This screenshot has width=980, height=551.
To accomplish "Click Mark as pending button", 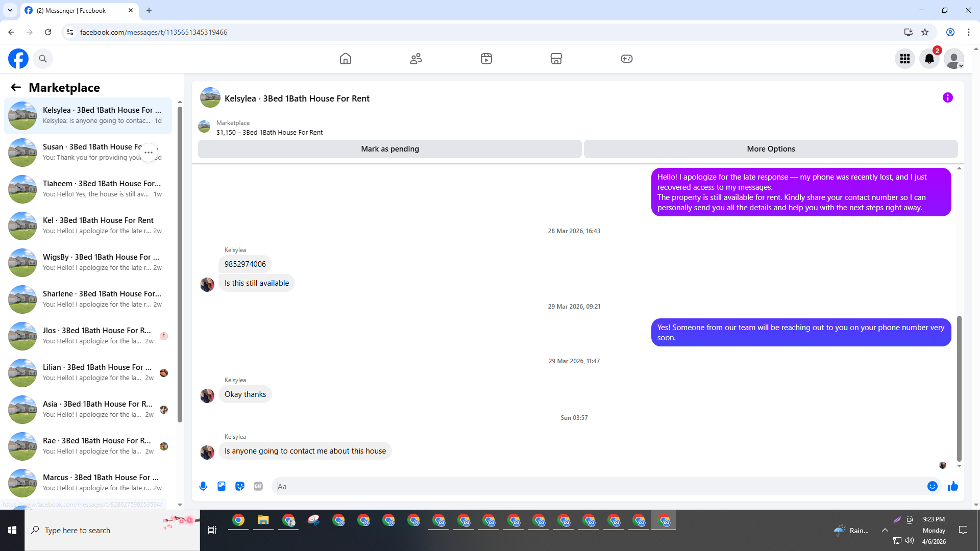I will 390,149.
